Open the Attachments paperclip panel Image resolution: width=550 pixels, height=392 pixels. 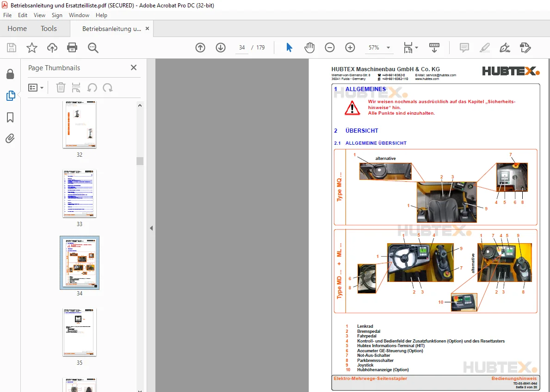pos(10,139)
